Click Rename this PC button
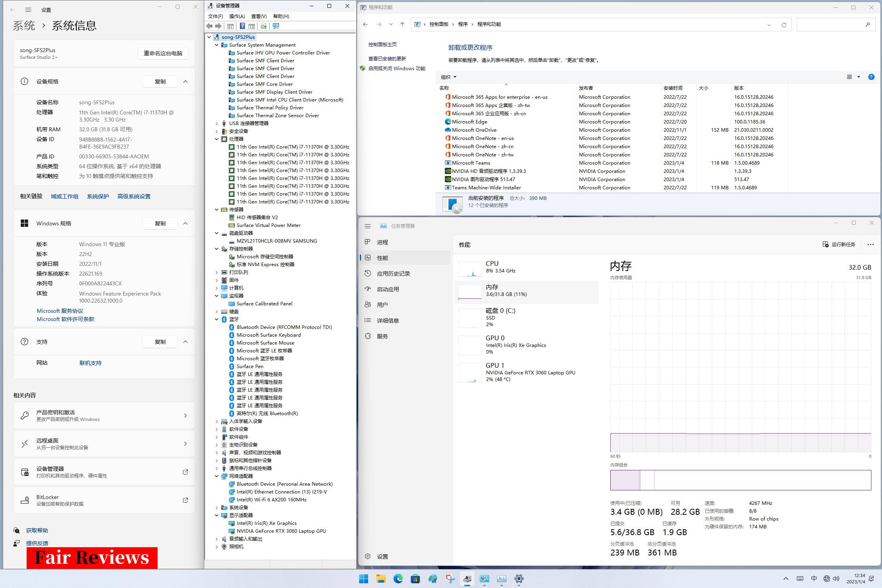882x588 pixels. (x=163, y=53)
